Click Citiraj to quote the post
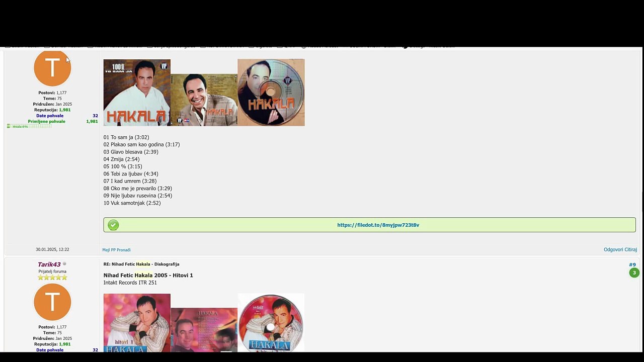 631,249
